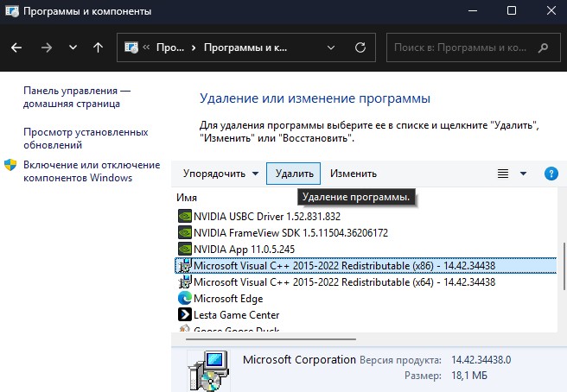This screenshot has height=392, width=567.
Task: Expand the address bar history dropdown
Action: [x=330, y=47]
